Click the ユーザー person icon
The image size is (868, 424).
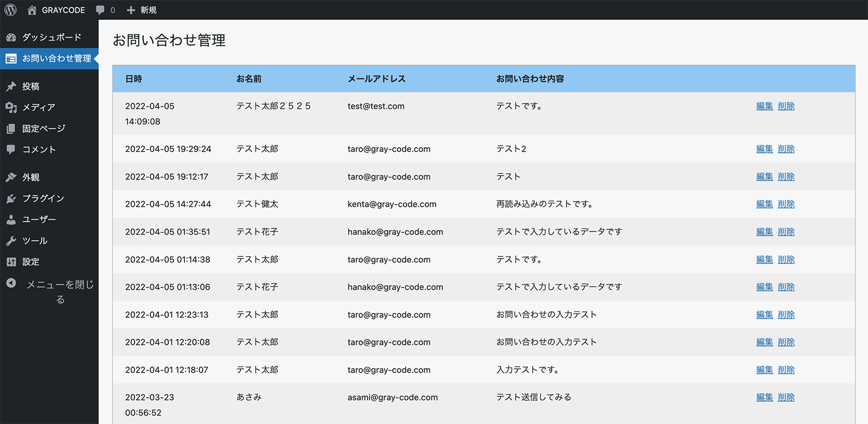click(11, 220)
